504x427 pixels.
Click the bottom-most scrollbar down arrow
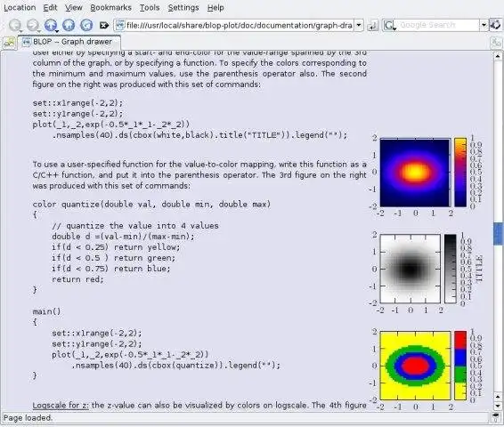498,406
